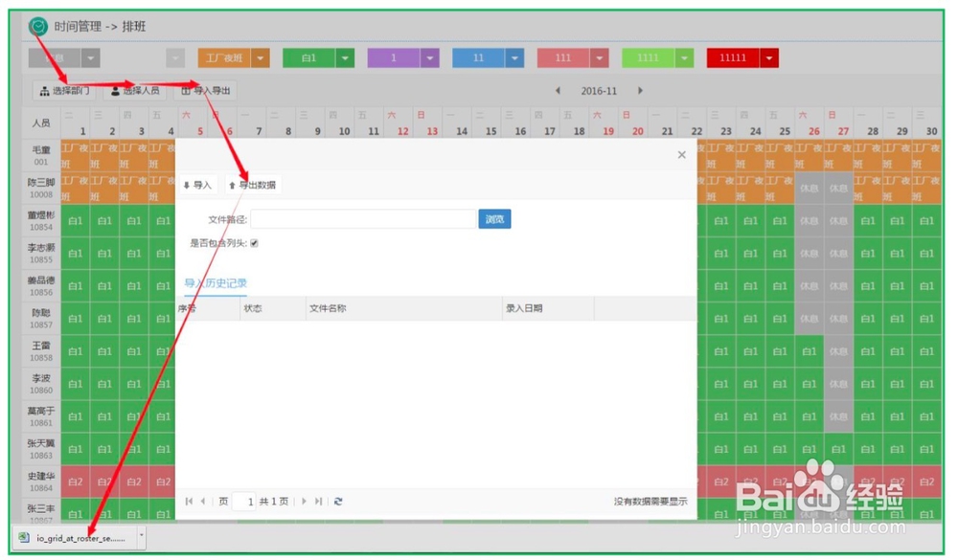
Task: Expand the pink 111 shift dropdown arrow
Action: coord(600,58)
